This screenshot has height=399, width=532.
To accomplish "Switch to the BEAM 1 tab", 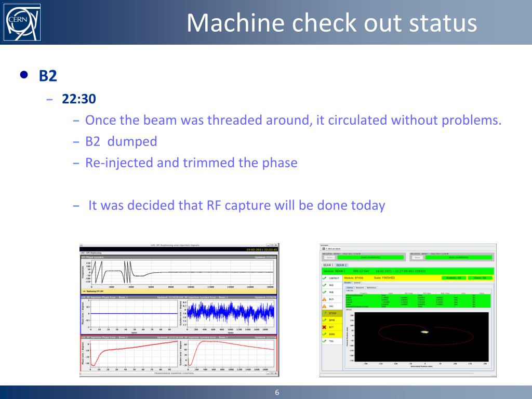I will tap(328, 265).
